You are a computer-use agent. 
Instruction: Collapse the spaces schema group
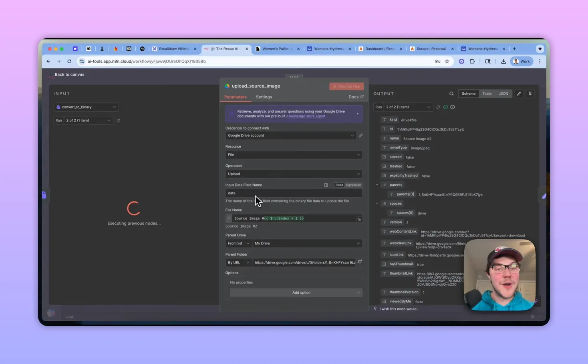click(377, 204)
